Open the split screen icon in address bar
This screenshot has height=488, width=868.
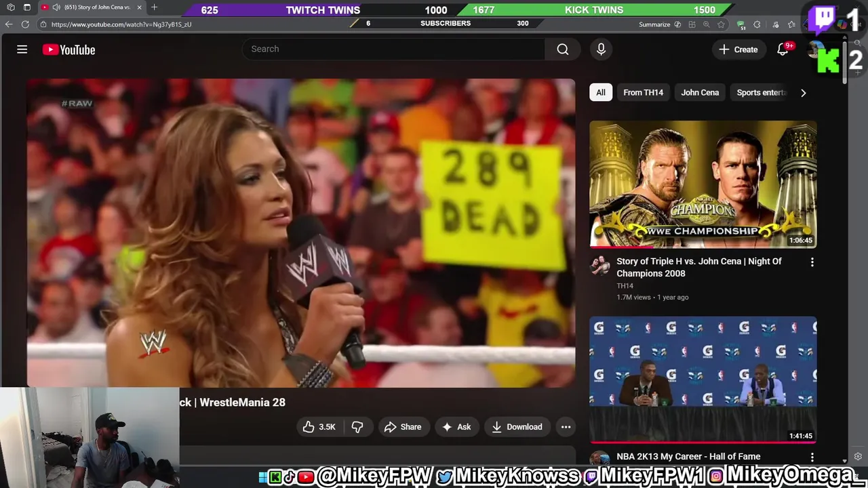point(692,24)
